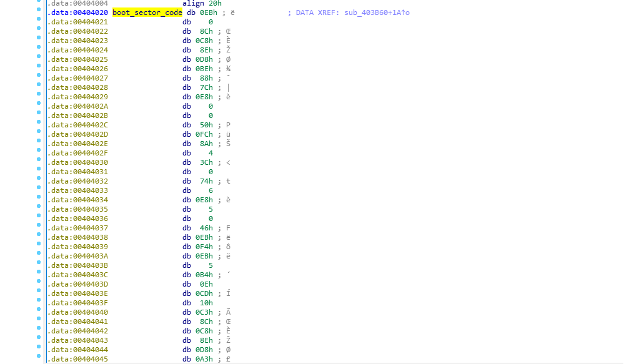Viewport: 624px width, 364px height.
Task: Click address .data:00404041
Action: [77, 322]
